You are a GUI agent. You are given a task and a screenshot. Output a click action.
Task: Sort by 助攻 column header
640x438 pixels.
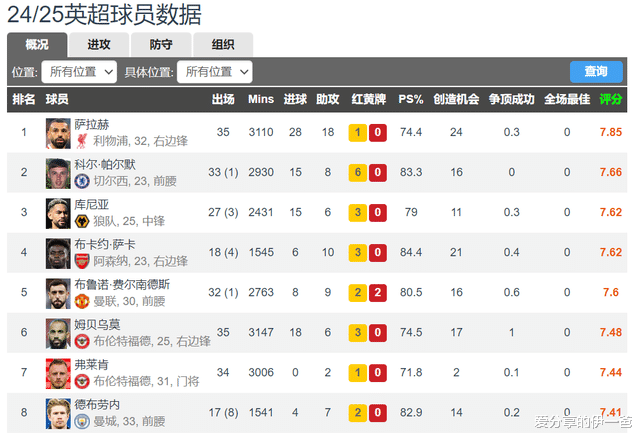[328, 99]
